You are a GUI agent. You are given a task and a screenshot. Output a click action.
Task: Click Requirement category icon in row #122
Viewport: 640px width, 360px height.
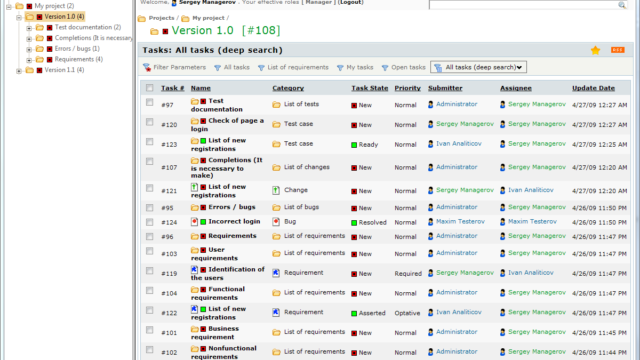[276, 312]
